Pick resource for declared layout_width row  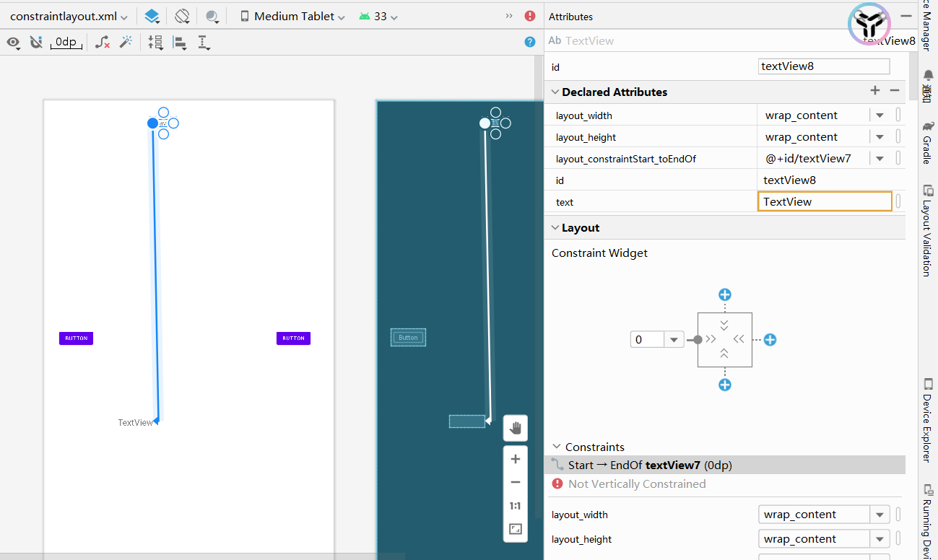(898, 115)
